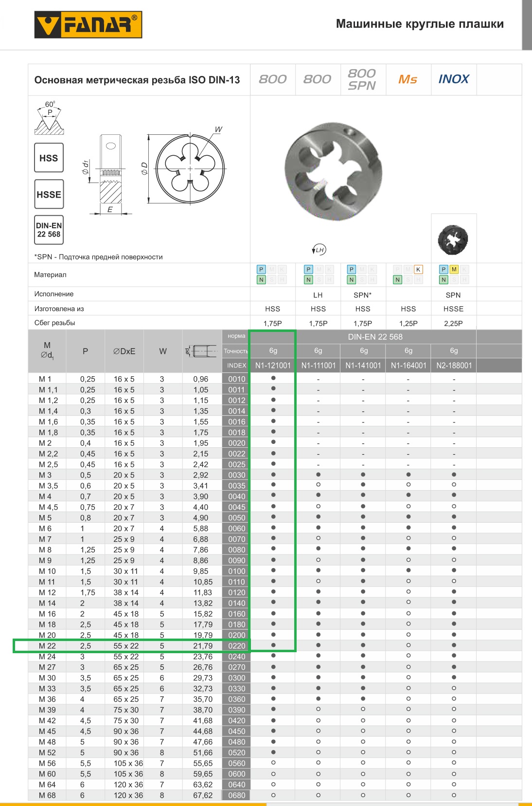Click the 1,25P thread runout value
Screen dimensions: 532x806
click(x=408, y=323)
